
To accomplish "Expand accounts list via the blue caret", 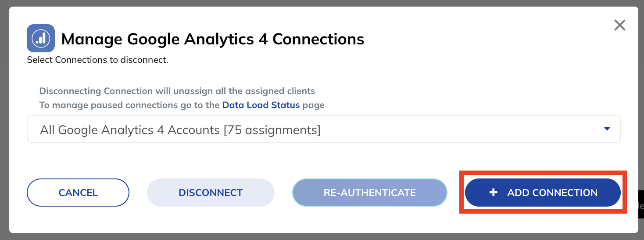I will pos(607,129).
